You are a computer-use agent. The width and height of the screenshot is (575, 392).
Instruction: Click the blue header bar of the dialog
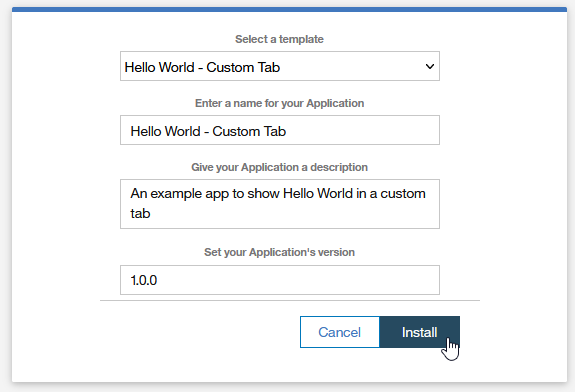(x=289, y=9)
